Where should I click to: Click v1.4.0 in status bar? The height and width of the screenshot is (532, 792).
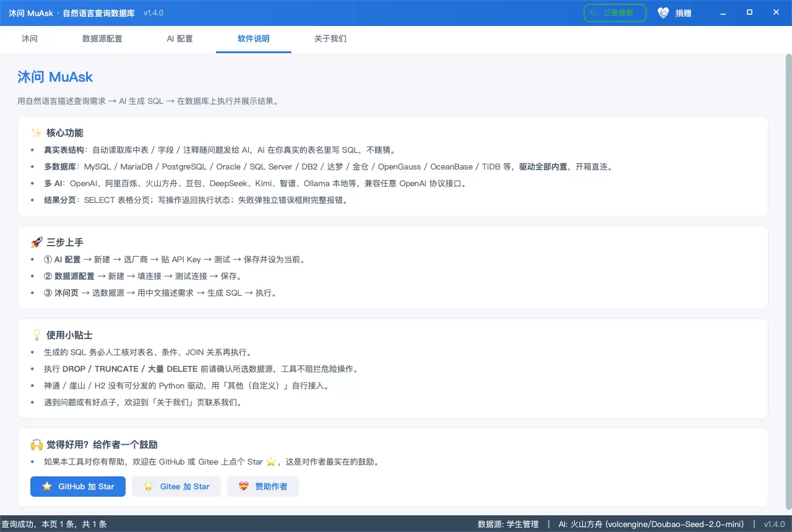point(774,524)
